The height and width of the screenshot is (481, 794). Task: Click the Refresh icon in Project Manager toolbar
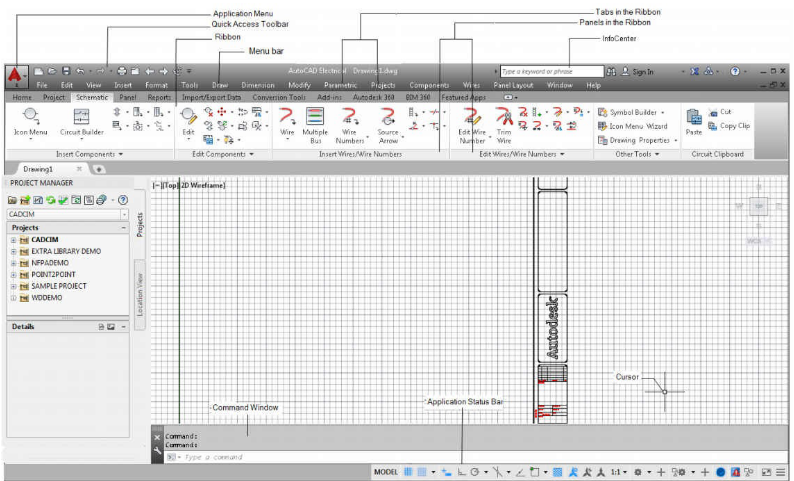click(x=50, y=200)
